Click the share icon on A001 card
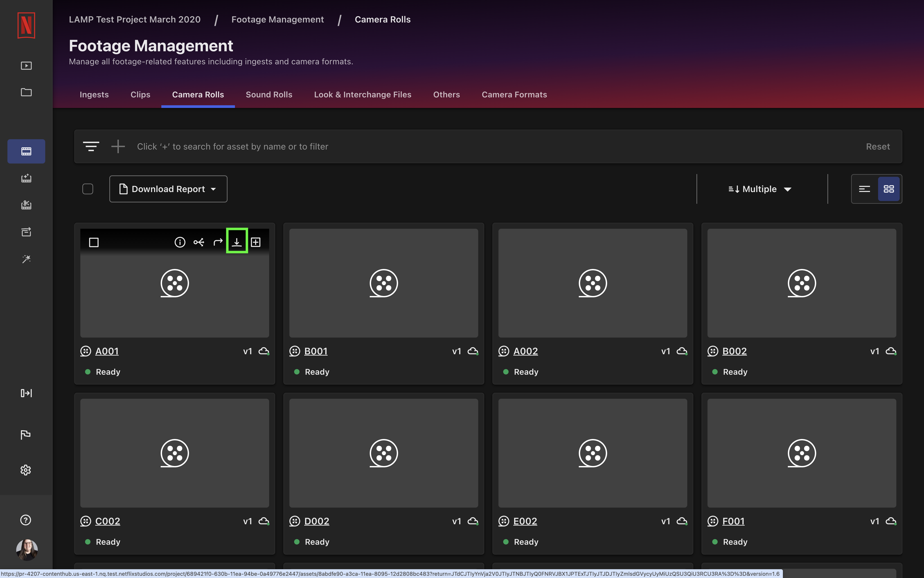924x578 pixels. [x=199, y=242]
